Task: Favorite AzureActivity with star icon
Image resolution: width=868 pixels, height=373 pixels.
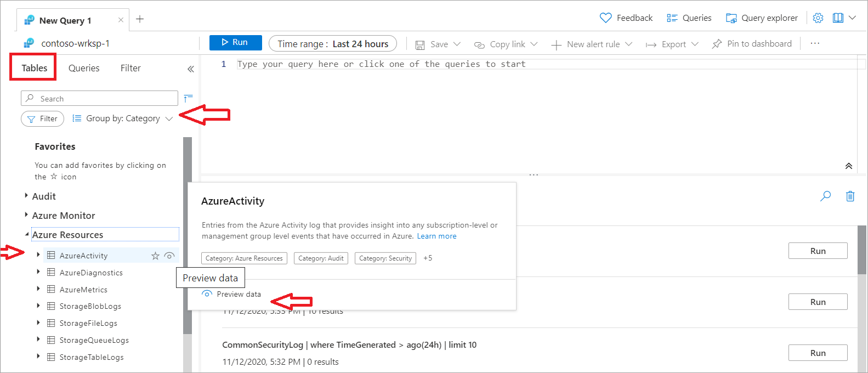Action: [x=155, y=256]
